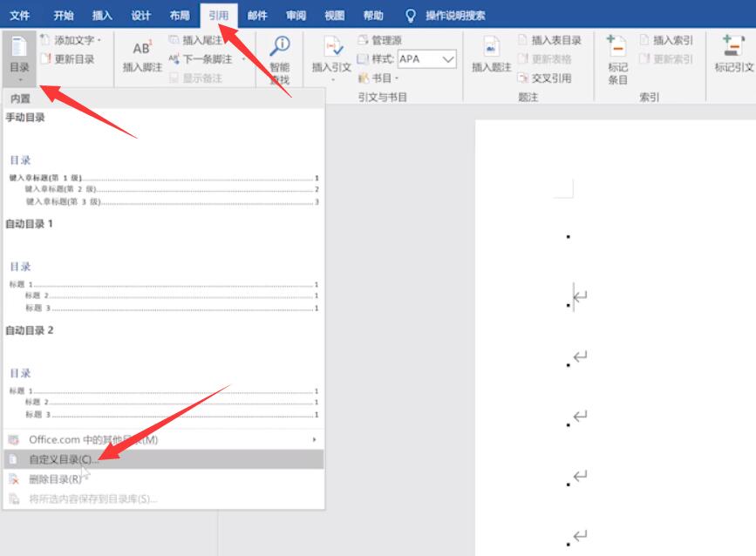Open the 目录 table of contents button
The height and width of the screenshot is (556, 756).
coord(19,58)
